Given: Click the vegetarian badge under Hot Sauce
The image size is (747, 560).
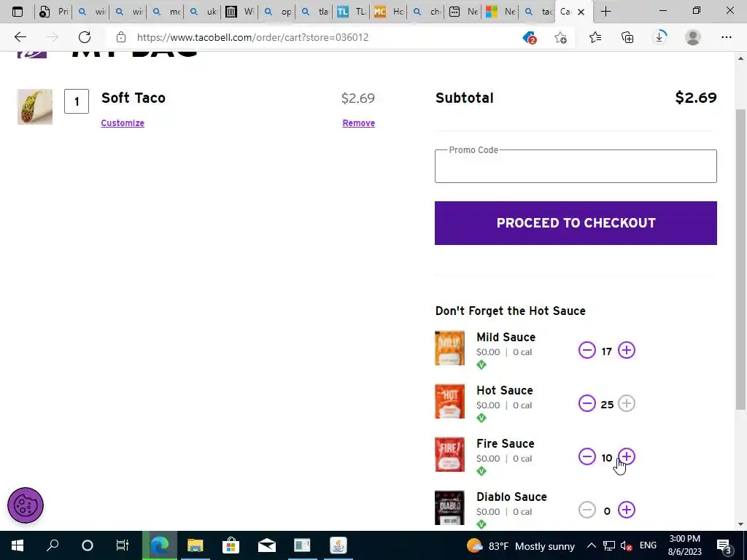Looking at the screenshot, I should [x=481, y=418].
